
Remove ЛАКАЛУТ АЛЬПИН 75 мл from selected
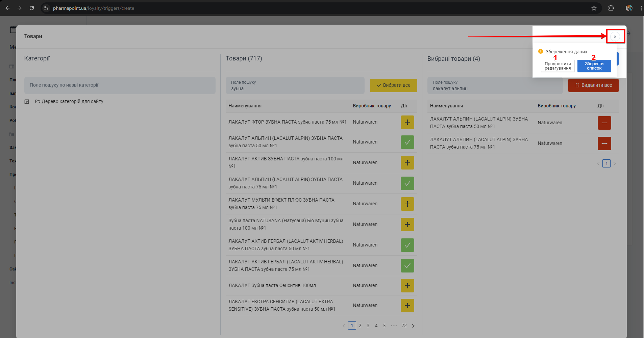tap(604, 144)
